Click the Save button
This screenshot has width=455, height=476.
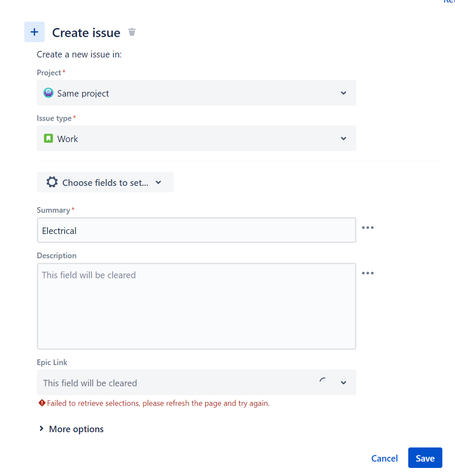(424, 458)
